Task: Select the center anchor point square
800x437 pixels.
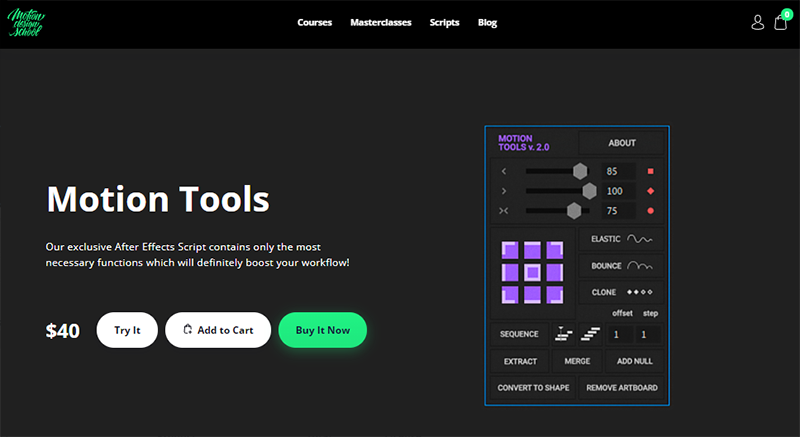Action: [x=533, y=271]
